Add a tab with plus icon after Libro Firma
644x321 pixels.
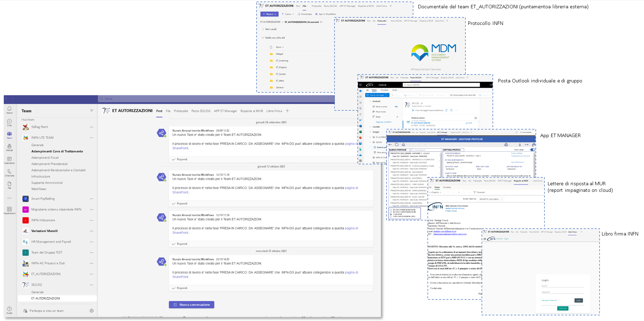pyautogui.click(x=287, y=111)
